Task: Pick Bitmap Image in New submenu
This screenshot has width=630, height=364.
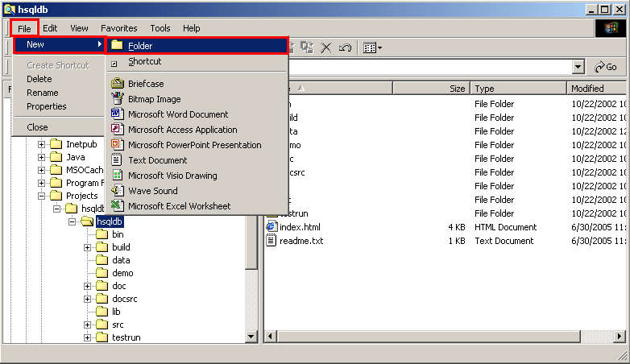Action: (154, 99)
